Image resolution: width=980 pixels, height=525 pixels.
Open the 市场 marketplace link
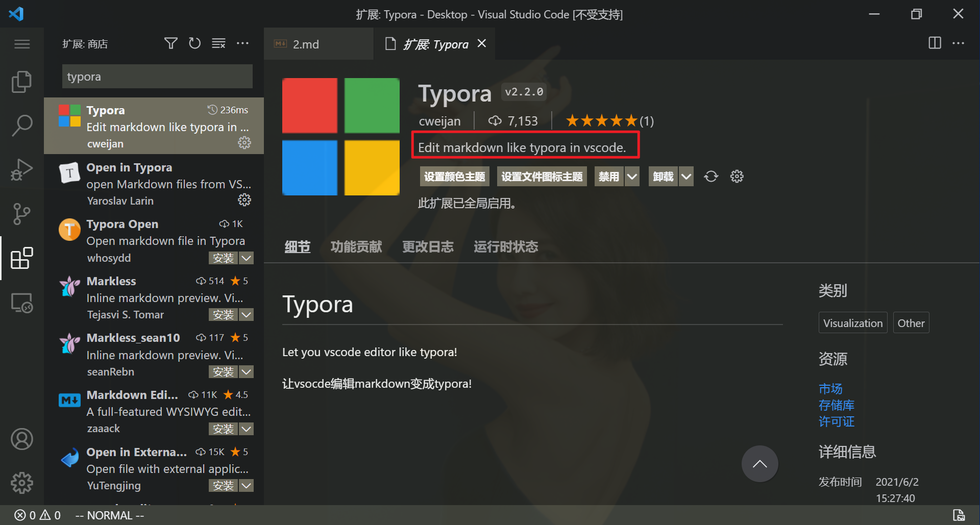tap(830, 389)
